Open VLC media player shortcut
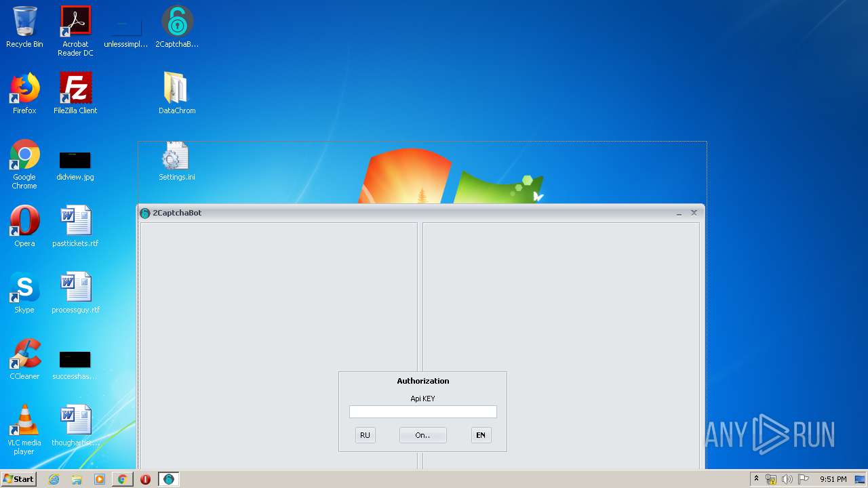Image resolution: width=868 pixels, height=488 pixels. pyautogui.click(x=24, y=430)
